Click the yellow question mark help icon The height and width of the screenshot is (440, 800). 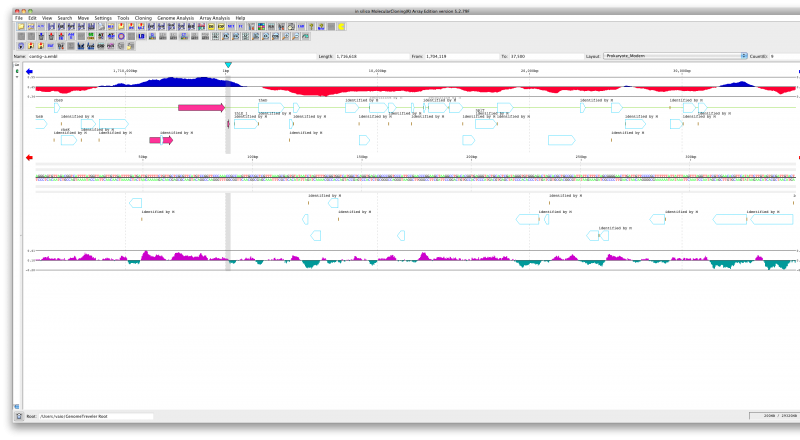tap(311, 27)
